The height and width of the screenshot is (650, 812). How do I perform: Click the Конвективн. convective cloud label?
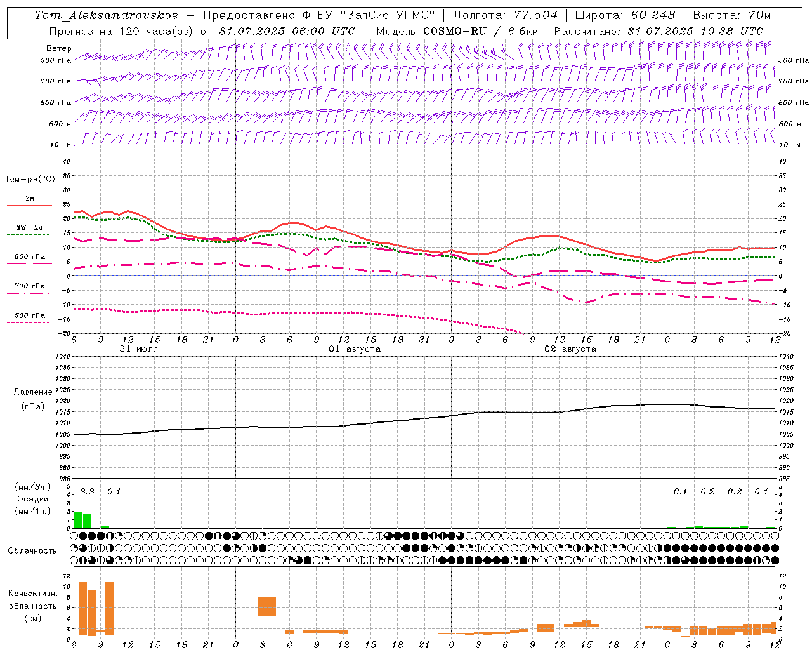(x=32, y=594)
